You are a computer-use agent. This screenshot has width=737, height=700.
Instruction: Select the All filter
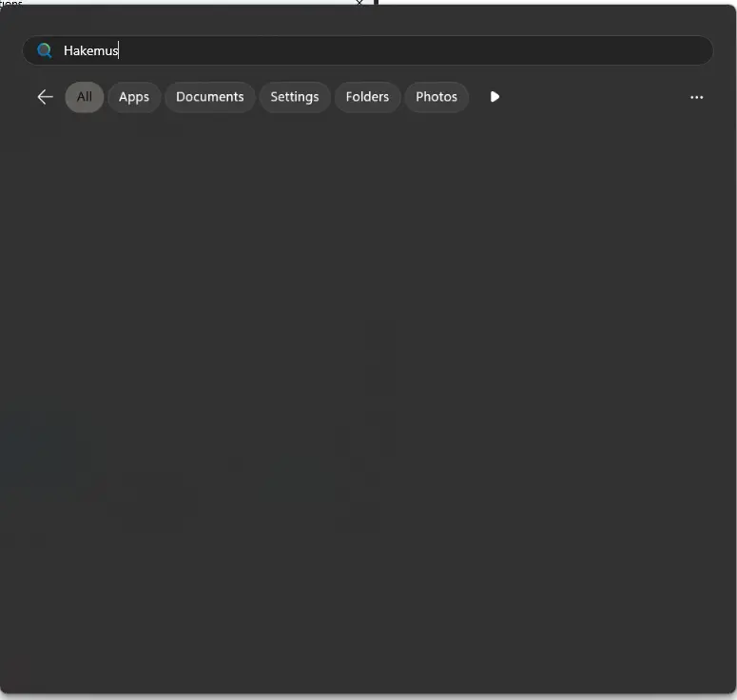(x=84, y=97)
